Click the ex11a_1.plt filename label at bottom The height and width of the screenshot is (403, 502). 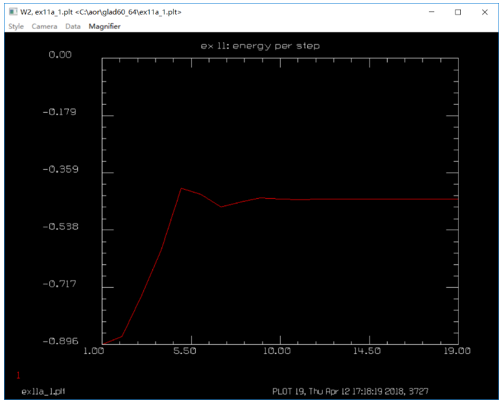[x=43, y=391]
